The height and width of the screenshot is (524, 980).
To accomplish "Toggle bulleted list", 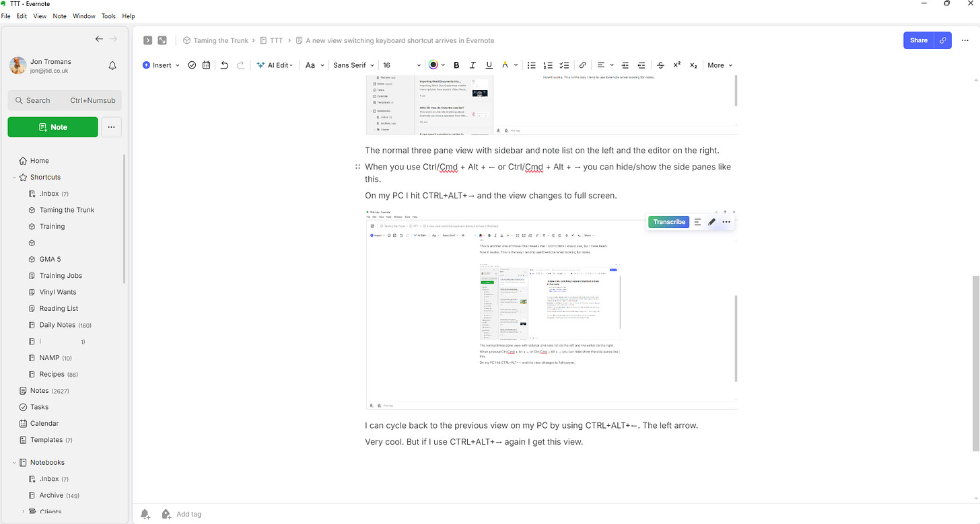I will (x=532, y=65).
